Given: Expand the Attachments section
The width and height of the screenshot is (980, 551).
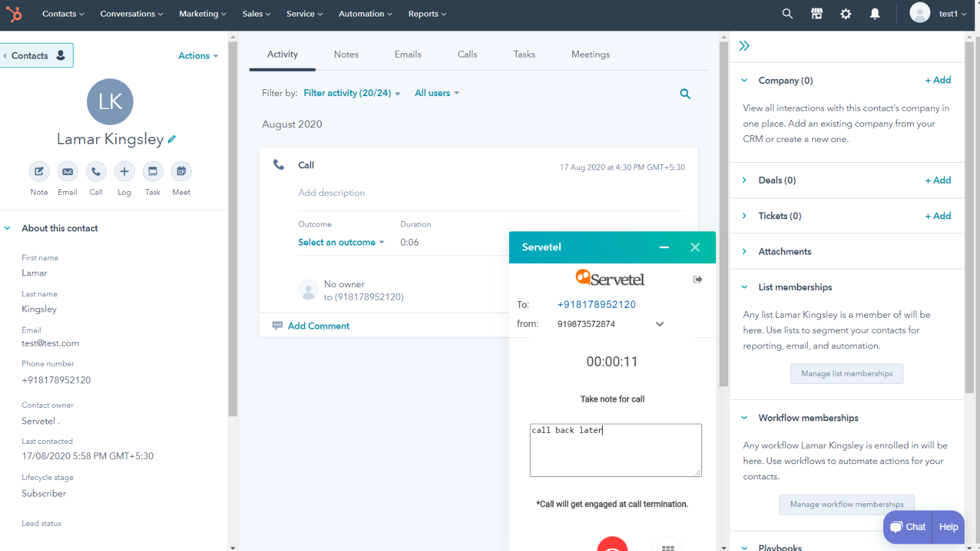Looking at the screenshot, I should pyautogui.click(x=744, y=251).
